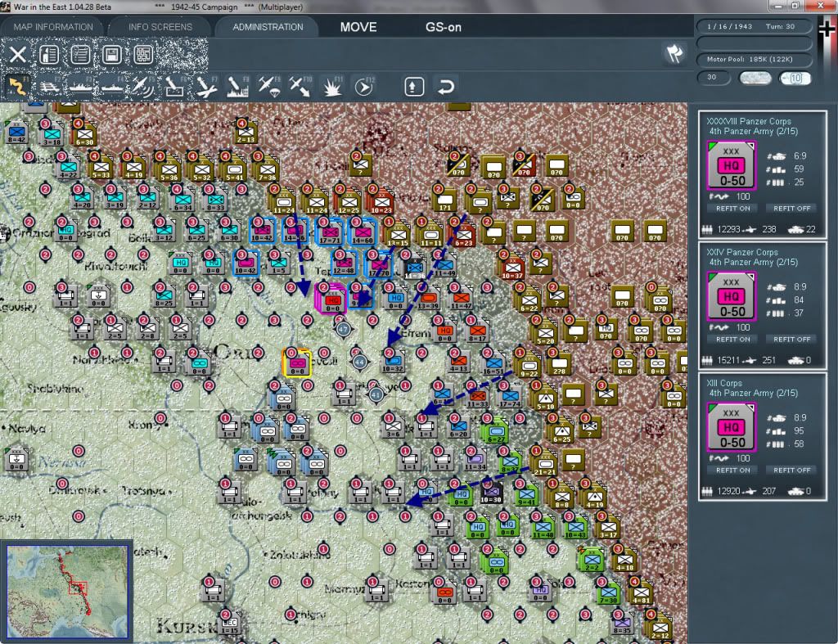Click the crossed flags icon
The width and height of the screenshot is (838, 644).
[x=674, y=53]
